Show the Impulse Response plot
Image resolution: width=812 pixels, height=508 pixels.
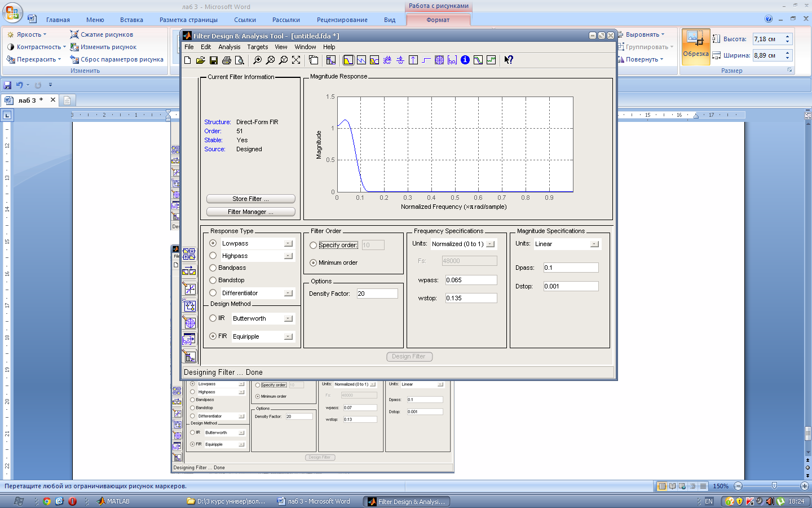413,60
